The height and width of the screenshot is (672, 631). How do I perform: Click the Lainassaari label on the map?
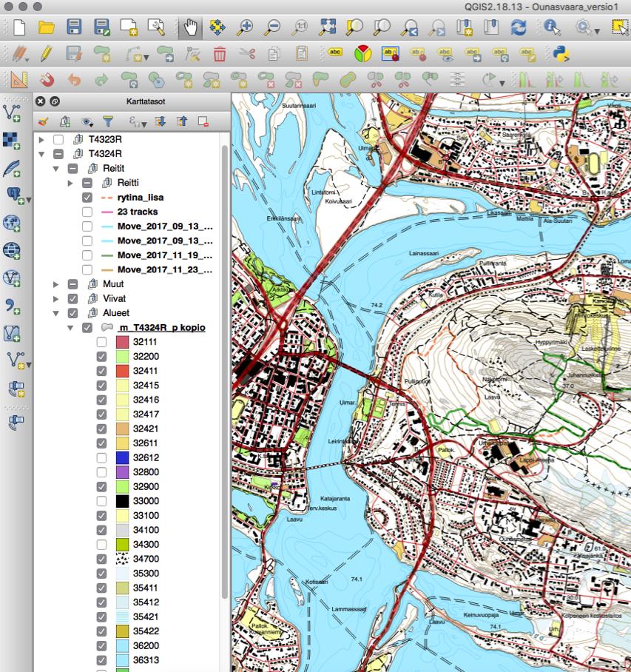click(x=424, y=253)
